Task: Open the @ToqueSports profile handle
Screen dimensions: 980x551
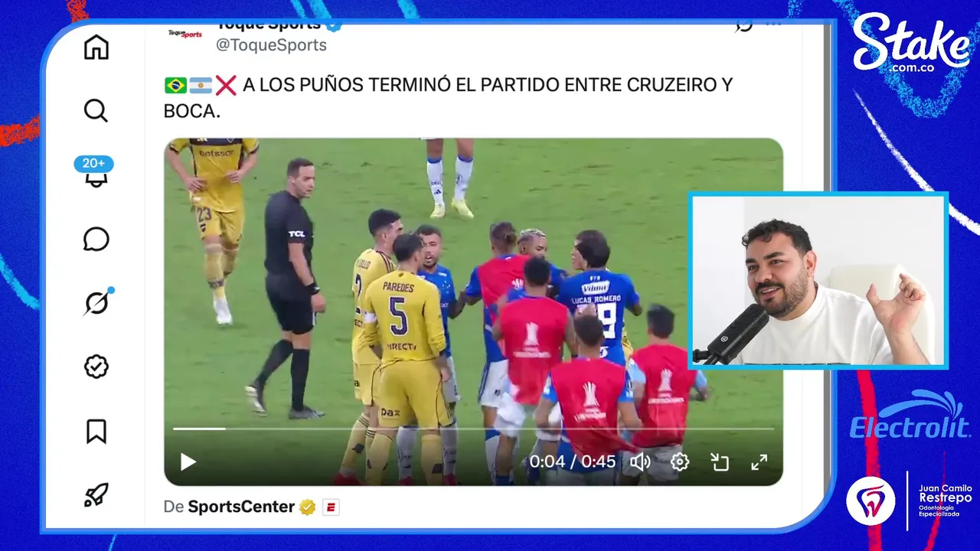Action: coord(271,45)
